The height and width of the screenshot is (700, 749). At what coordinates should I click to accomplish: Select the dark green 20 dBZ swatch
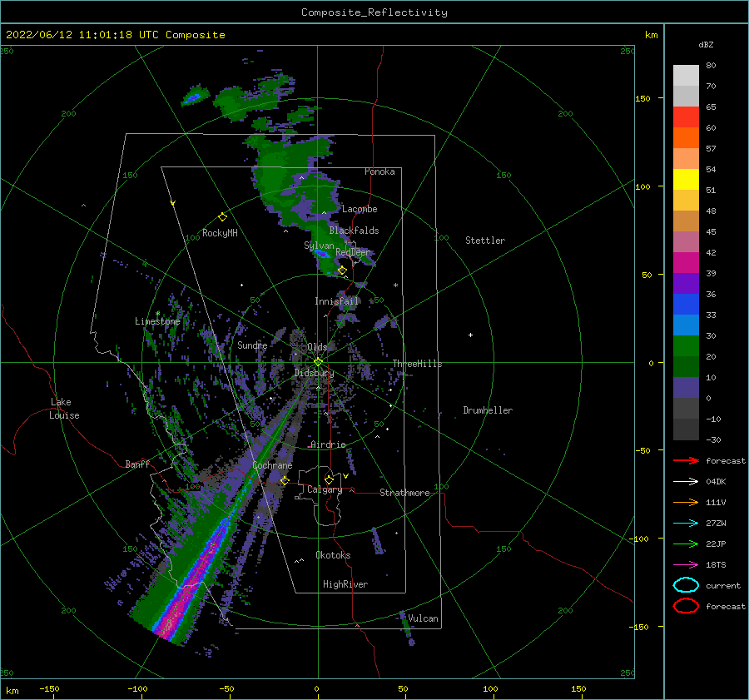pyautogui.click(x=686, y=367)
